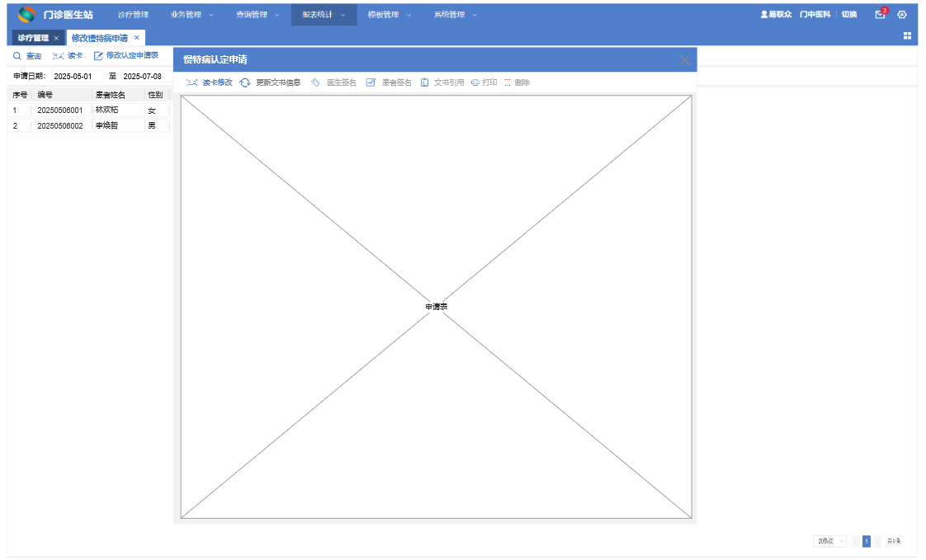Screen dimensions: 926x560
Task: Expand the 模板管理 menu dropdown
Action: click(390, 14)
